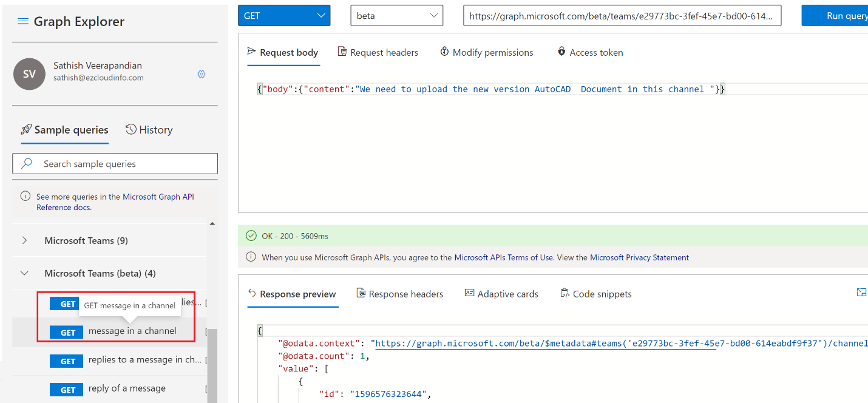
Task: Open the beta API version dropdown
Action: click(396, 16)
